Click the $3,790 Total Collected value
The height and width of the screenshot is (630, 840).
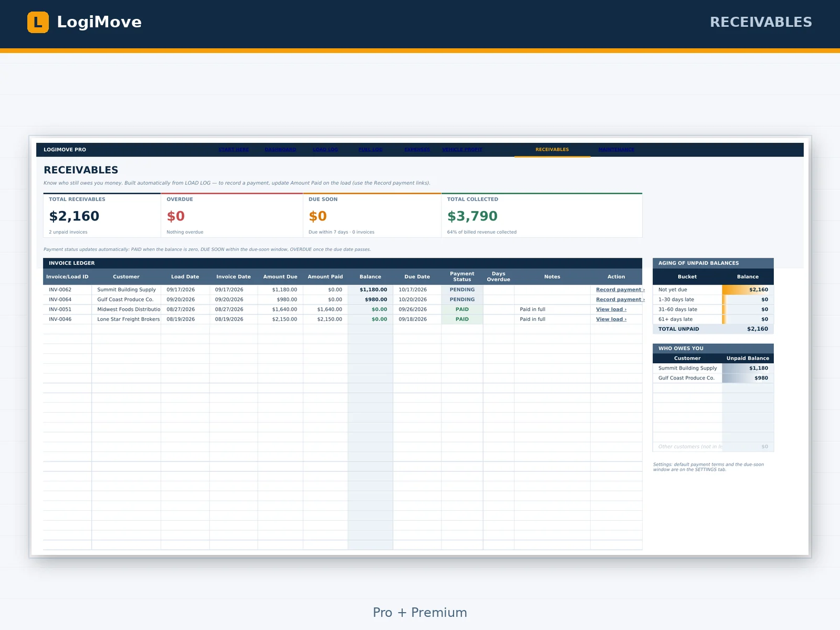[472, 216]
